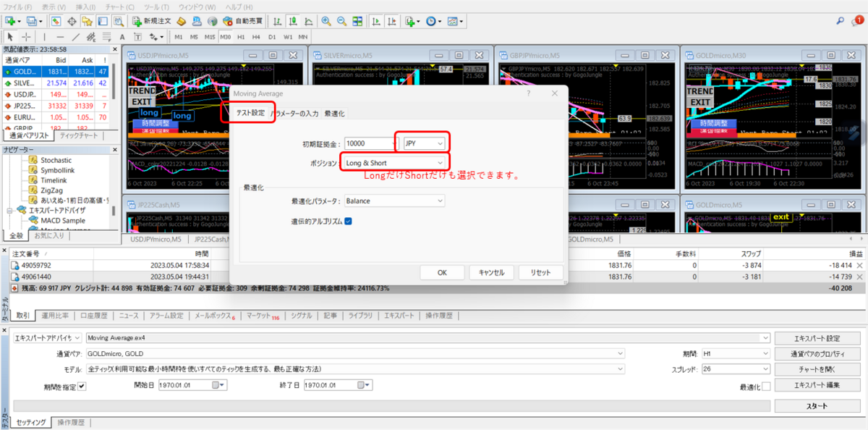This screenshot has width=868, height=430.
Task: Enable the 最適化 checkbox in tester
Action: point(765,387)
